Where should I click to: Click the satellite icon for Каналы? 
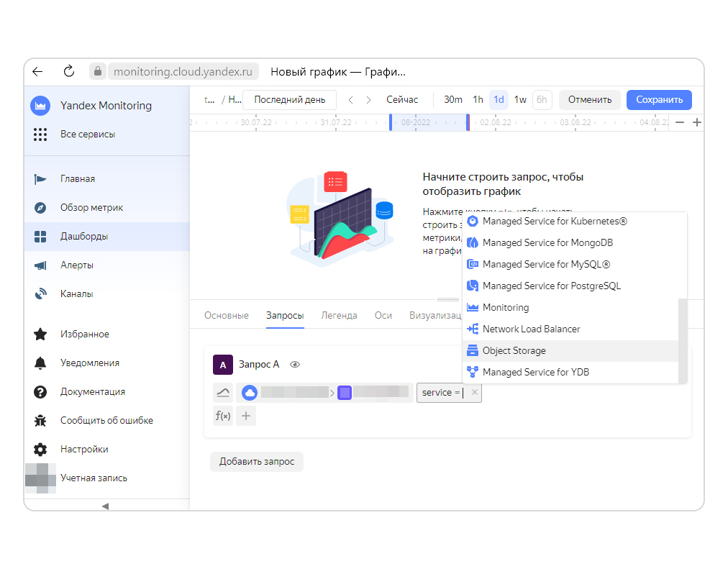click(x=40, y=294)
